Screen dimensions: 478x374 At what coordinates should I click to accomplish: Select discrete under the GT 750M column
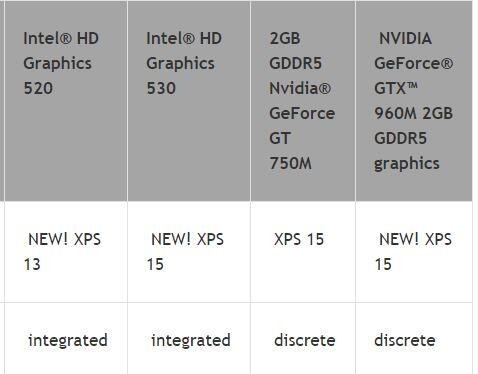304,340
